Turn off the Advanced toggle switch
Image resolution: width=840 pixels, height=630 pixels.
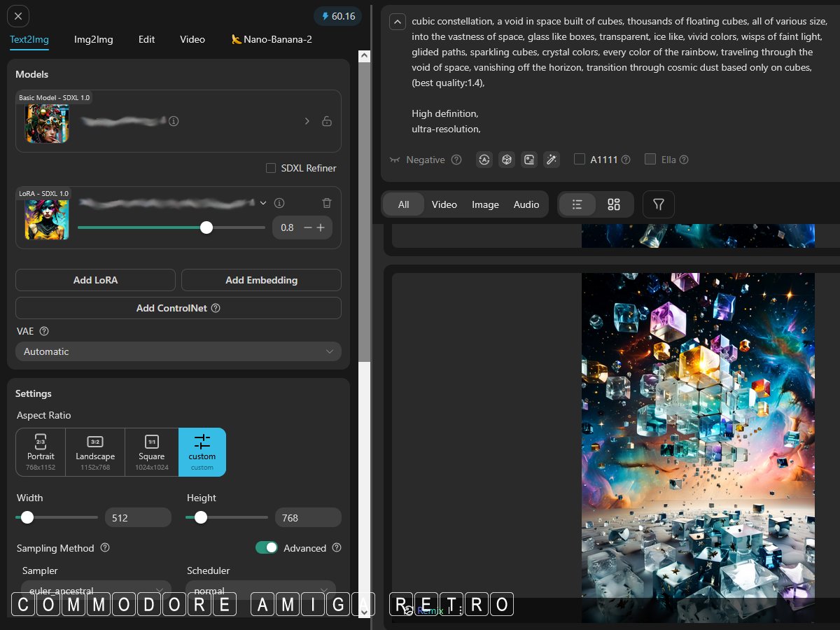click(x=267, y=547)
